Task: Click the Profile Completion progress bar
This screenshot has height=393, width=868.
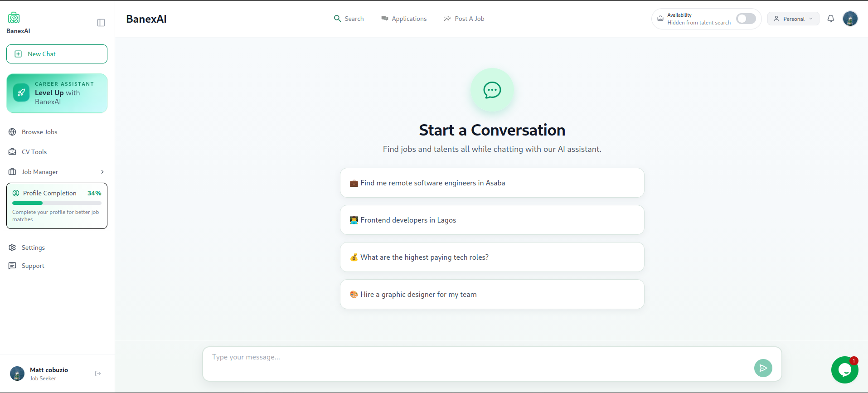Action: click(57, 203)
